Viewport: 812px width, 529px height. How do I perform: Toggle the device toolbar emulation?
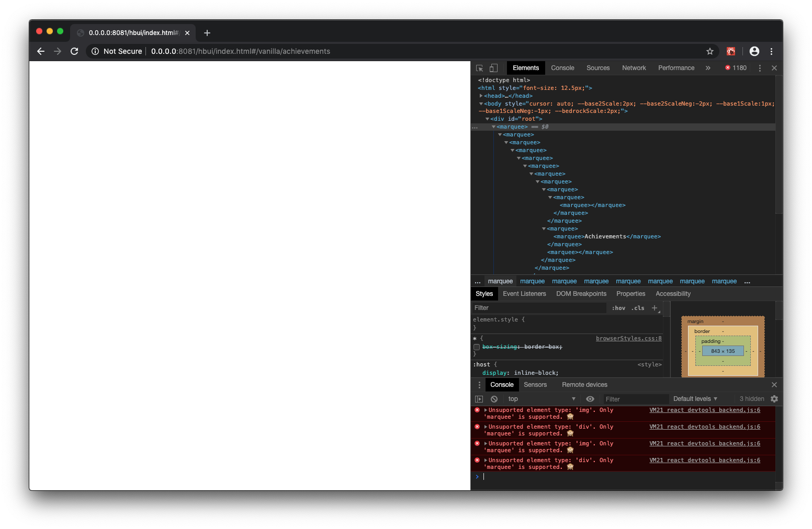point(493,68)
